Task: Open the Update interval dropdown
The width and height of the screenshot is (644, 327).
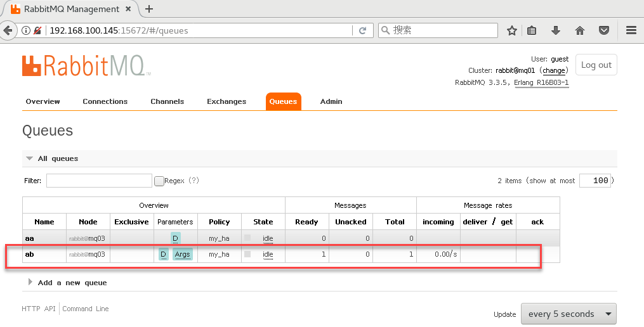Action: click(568, 314)
